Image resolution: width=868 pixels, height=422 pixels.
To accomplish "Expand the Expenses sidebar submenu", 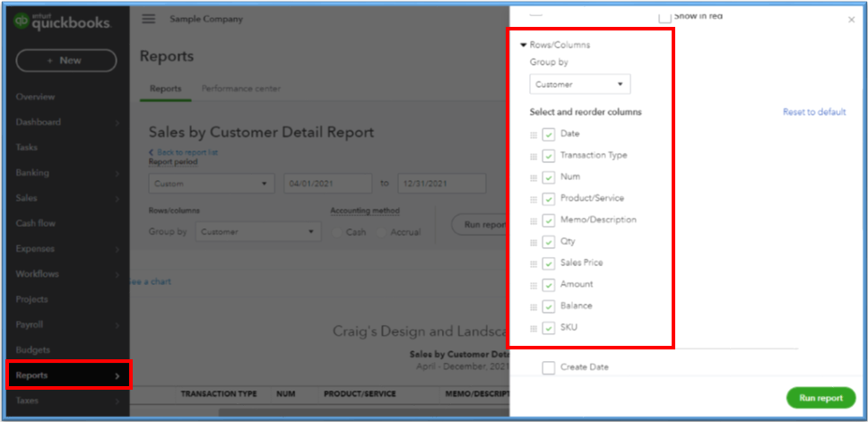I will pos(117,249).
